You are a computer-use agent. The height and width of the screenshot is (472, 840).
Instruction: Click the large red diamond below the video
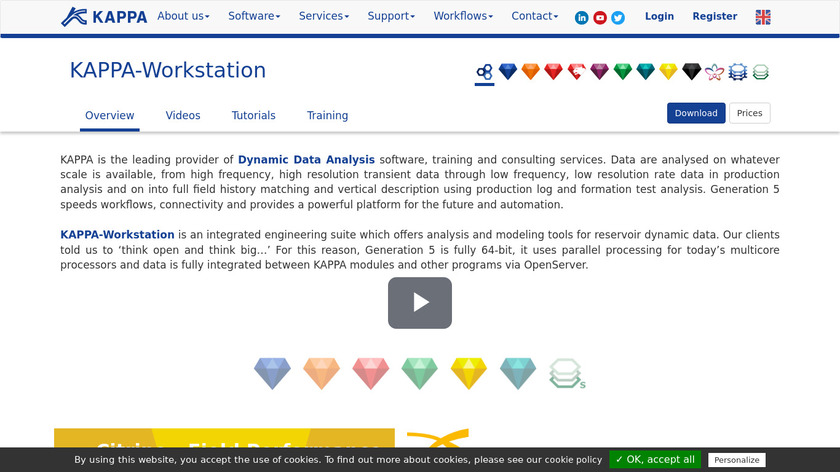point(371,373)
